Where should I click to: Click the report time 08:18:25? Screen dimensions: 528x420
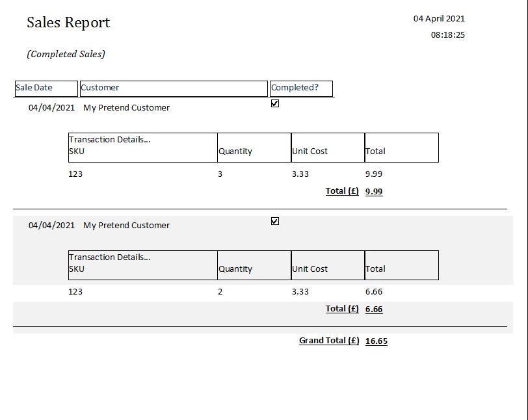click(x=447, y=35)
